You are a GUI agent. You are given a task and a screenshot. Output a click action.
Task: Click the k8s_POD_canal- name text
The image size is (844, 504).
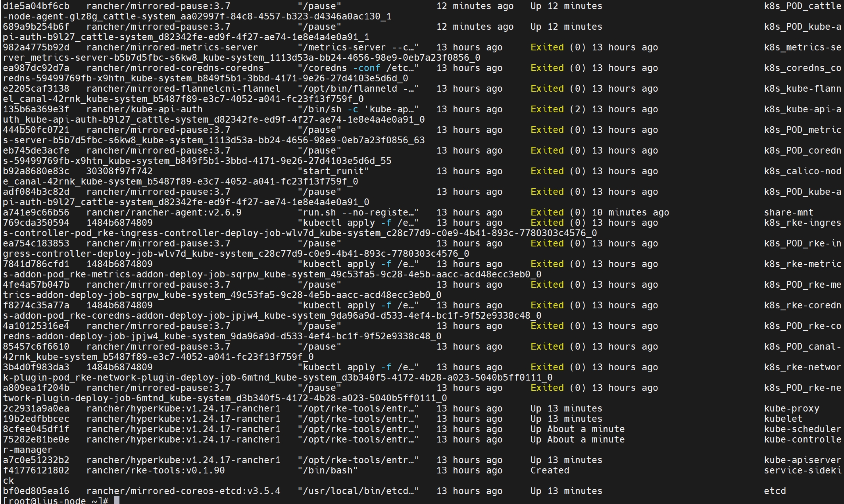[803, 347]
